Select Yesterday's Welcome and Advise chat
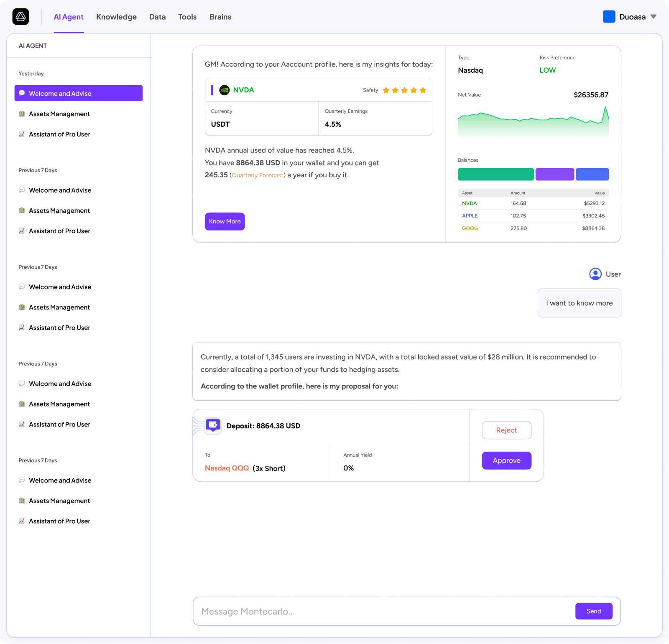669x644 pixels. tap(79, 93)
